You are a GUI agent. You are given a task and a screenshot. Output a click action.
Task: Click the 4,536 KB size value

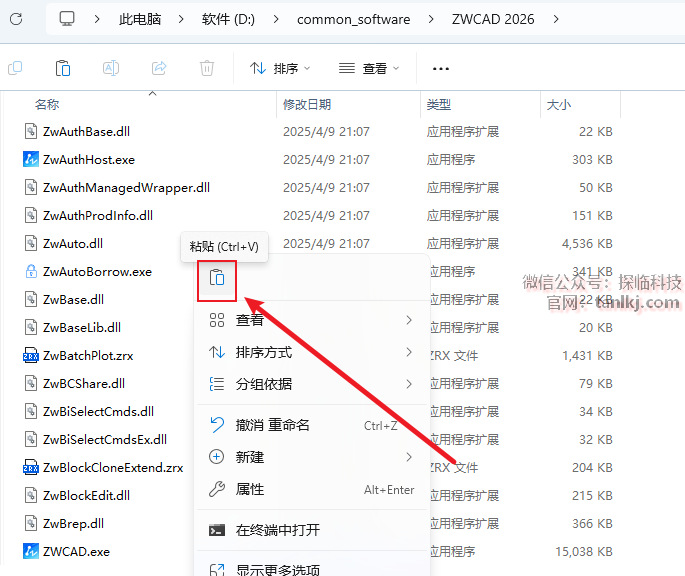pyautogui.click(x=587, y=243)
